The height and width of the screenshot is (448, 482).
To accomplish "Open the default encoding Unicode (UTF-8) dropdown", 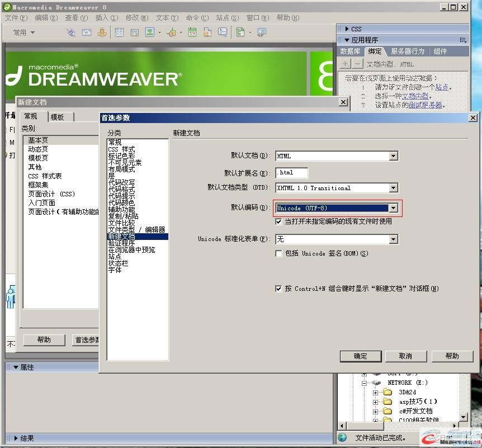I will click(394, 208).
